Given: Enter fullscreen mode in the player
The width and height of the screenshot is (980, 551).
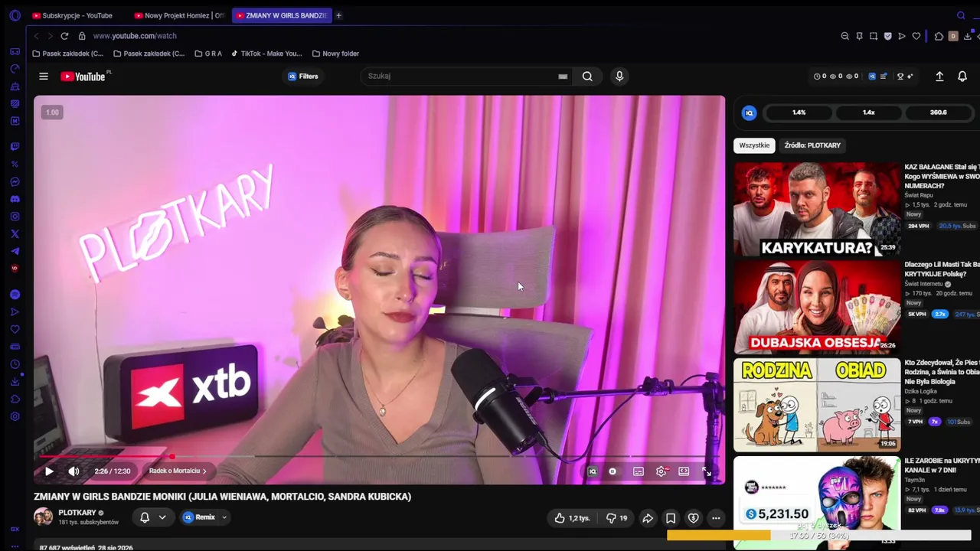Looking at the screenshot, I should point(707,471).
